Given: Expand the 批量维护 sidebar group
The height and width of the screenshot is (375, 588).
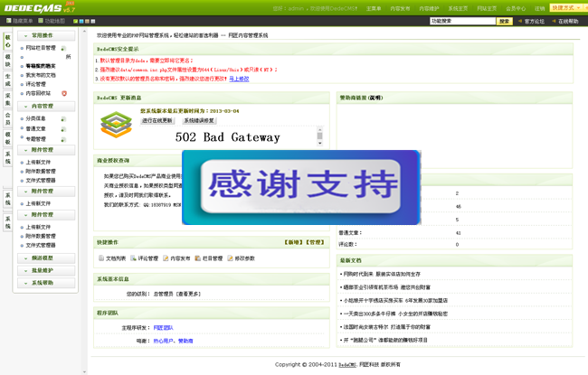Looking at the screenshot, I should pos(46,270).
